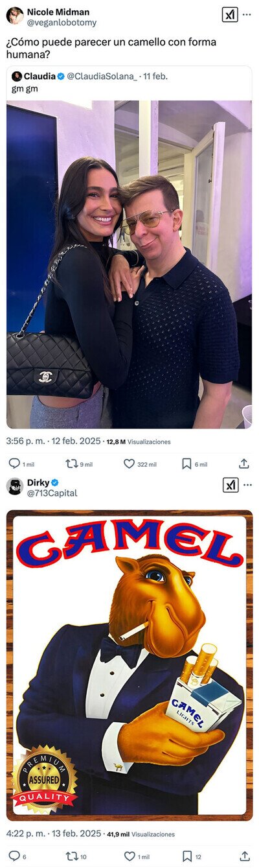Click the Grok icon on Nicole's tweet

pos(230,15)
